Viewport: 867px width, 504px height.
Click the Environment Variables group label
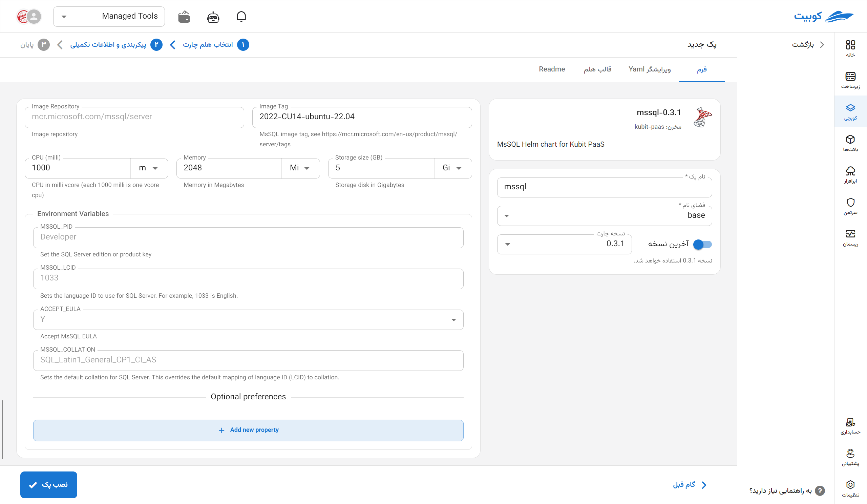tap(73, 214)
